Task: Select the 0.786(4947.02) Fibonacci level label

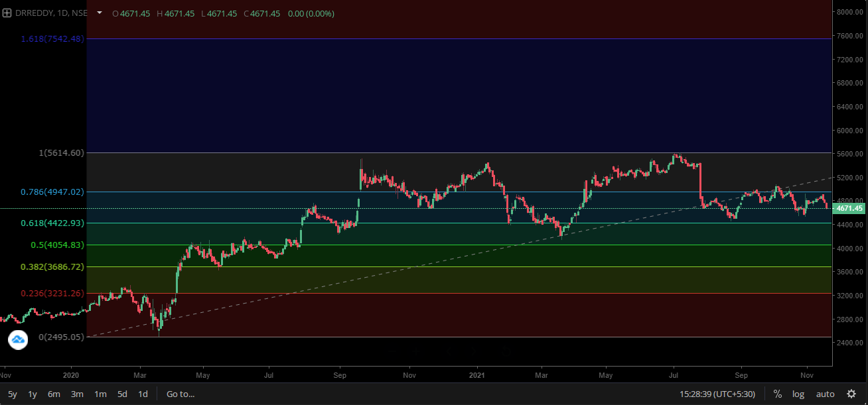Action: point(53,192)
